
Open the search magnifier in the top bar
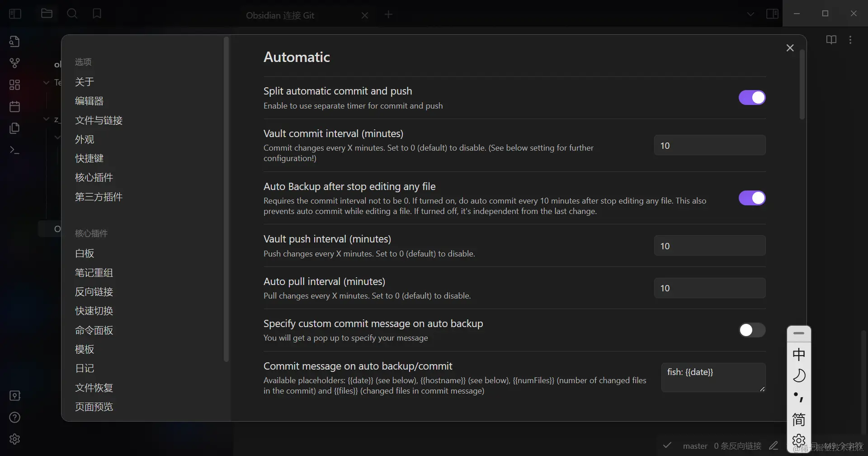coord(72,14)
